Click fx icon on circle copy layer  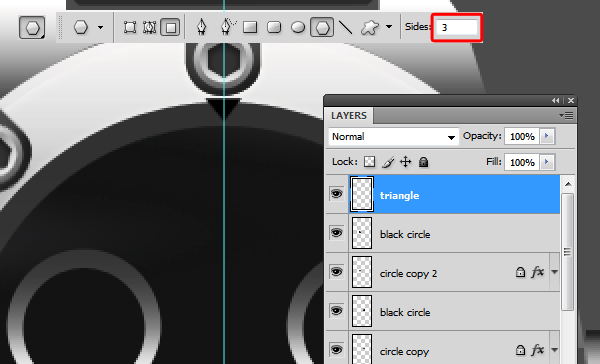click(x=538, y=349)
